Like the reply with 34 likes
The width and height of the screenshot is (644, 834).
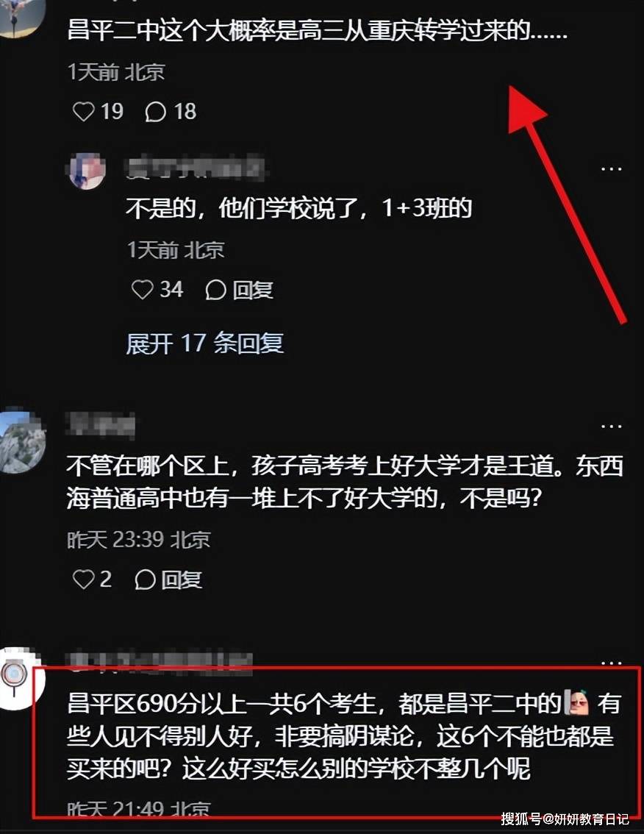[x=142, y=289]
